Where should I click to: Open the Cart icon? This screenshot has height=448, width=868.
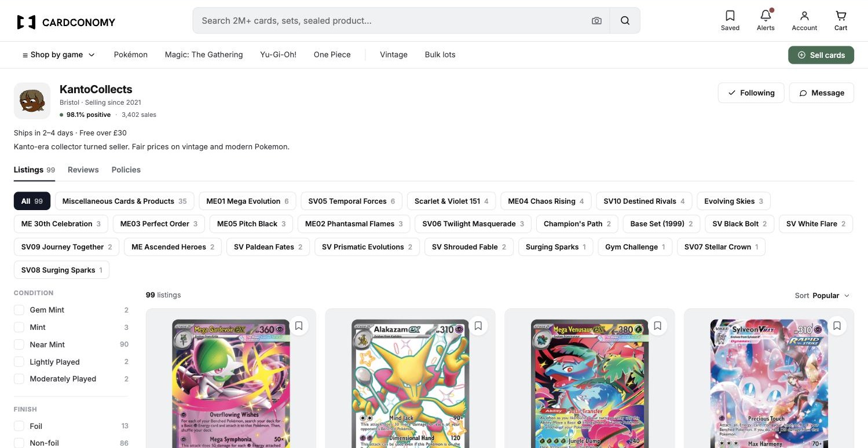pyautogui.click(x=841, y=21)
